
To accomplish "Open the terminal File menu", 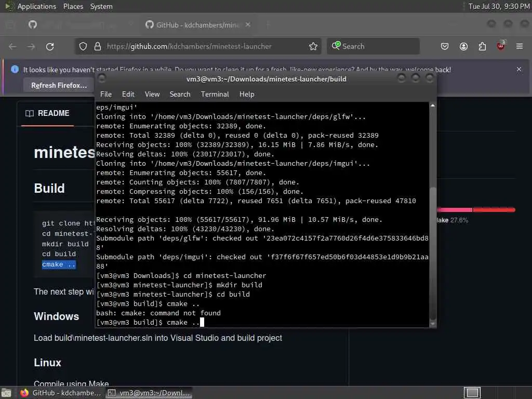I will (106, 95).
